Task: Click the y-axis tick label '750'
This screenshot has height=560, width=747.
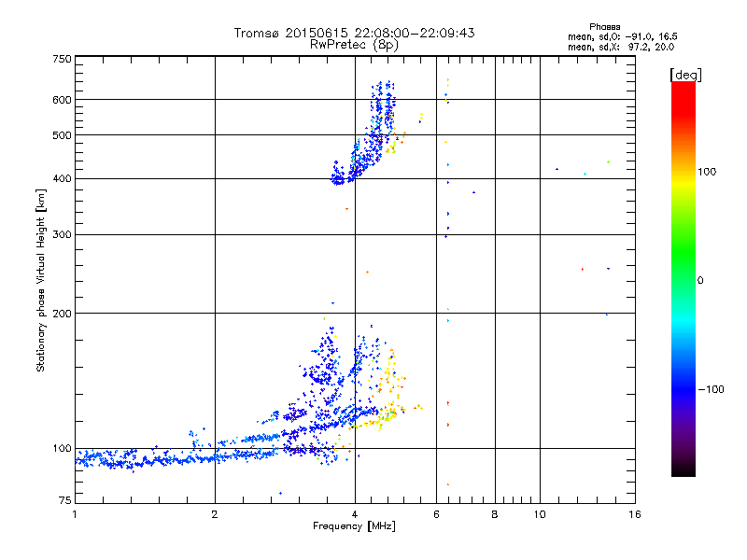Action: coord(62,59)
